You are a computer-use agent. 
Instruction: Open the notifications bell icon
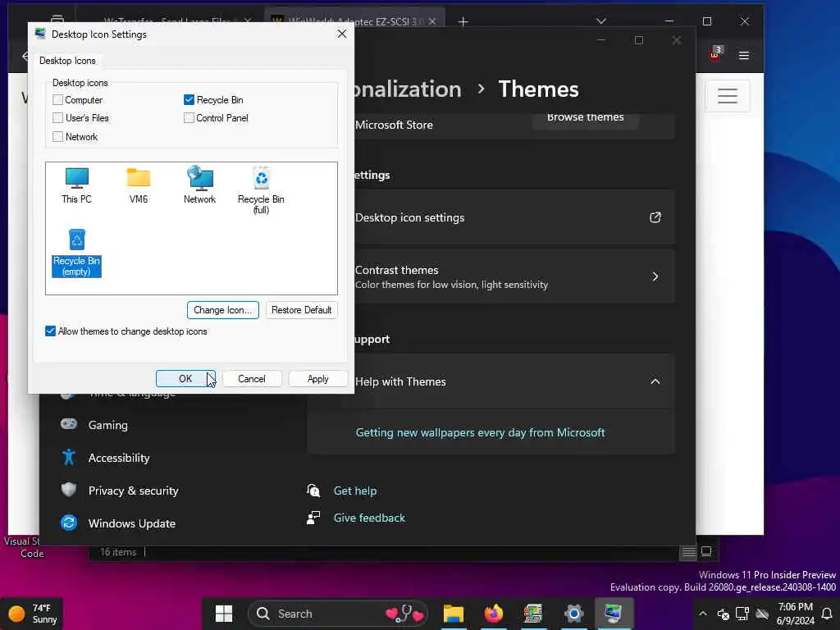(827, 614)
